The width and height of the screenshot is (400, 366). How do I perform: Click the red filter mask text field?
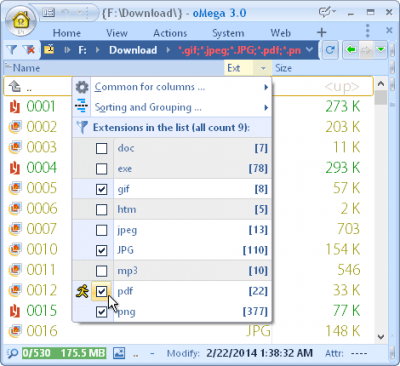pos(240,50)
